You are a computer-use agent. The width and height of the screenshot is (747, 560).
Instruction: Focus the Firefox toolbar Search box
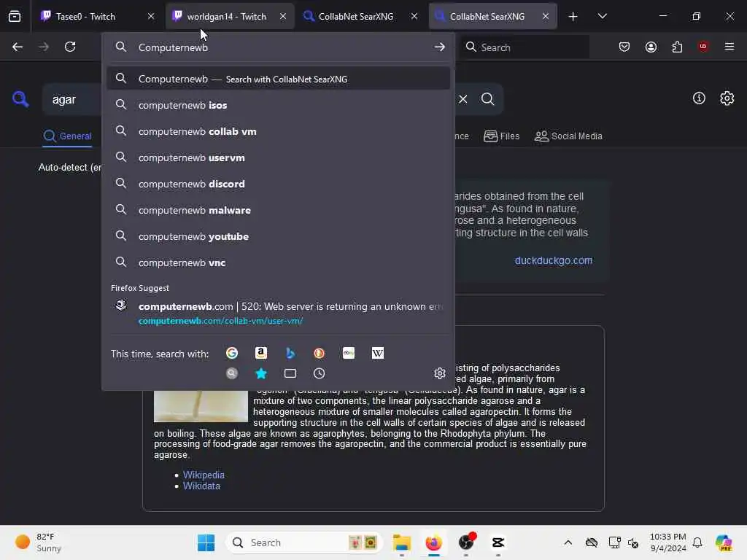tap(524, 47)
